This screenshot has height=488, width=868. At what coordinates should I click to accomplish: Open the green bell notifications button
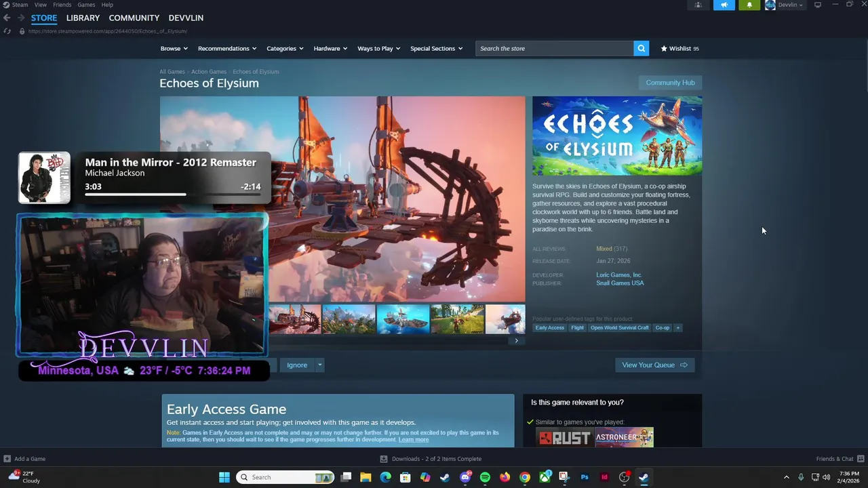(749, 5)
